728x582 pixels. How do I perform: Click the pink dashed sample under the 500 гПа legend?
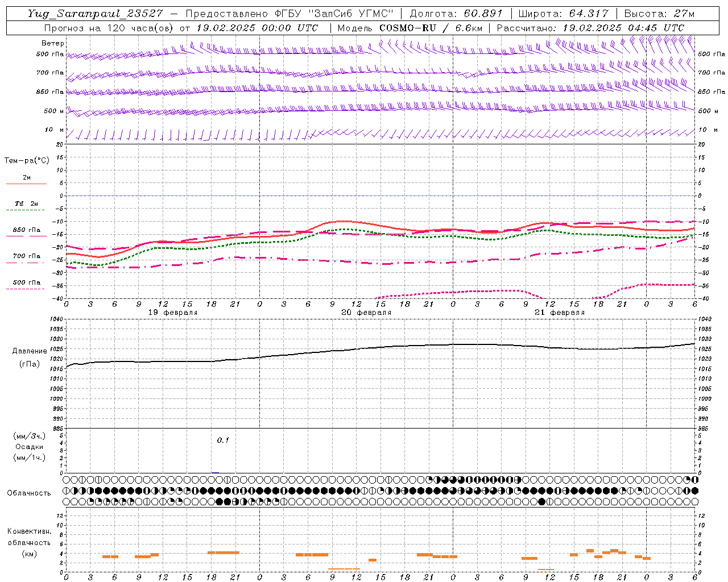[x=25, y=289]
